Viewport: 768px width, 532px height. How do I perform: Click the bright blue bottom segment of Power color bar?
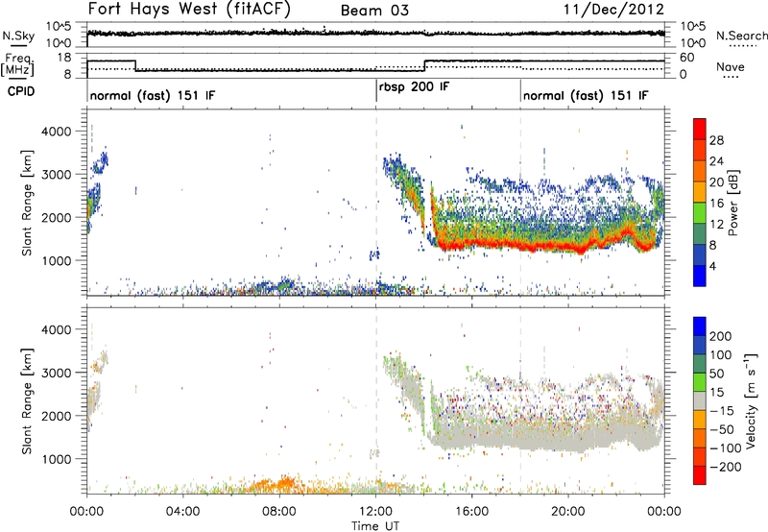(x=700, y=276)
